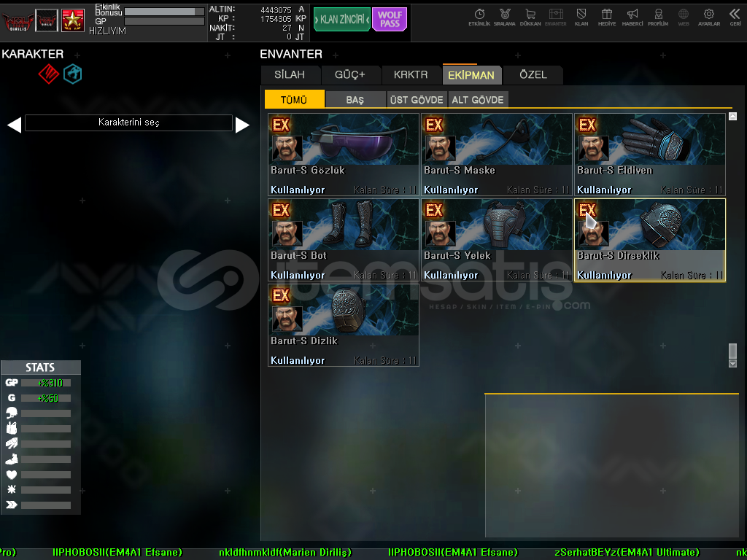Image resolution: width=747 pixels, height=560 pixels.
Task: Click the STATS panel header
Action: 41,367
